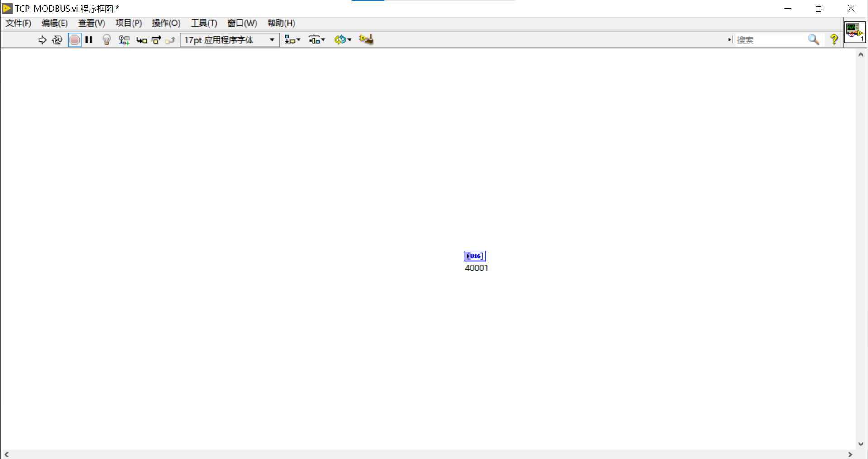Step into the next node
868x459 pixels.
click(142, 40)
